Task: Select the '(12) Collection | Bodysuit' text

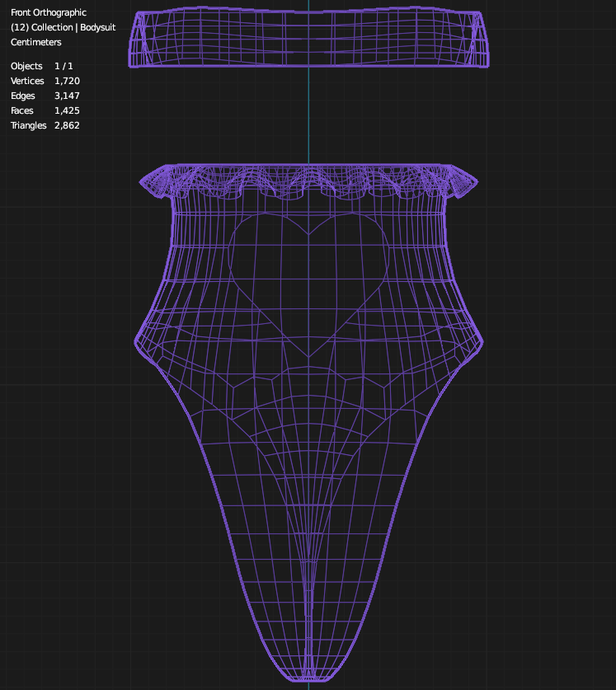Action: coord(63,27)
